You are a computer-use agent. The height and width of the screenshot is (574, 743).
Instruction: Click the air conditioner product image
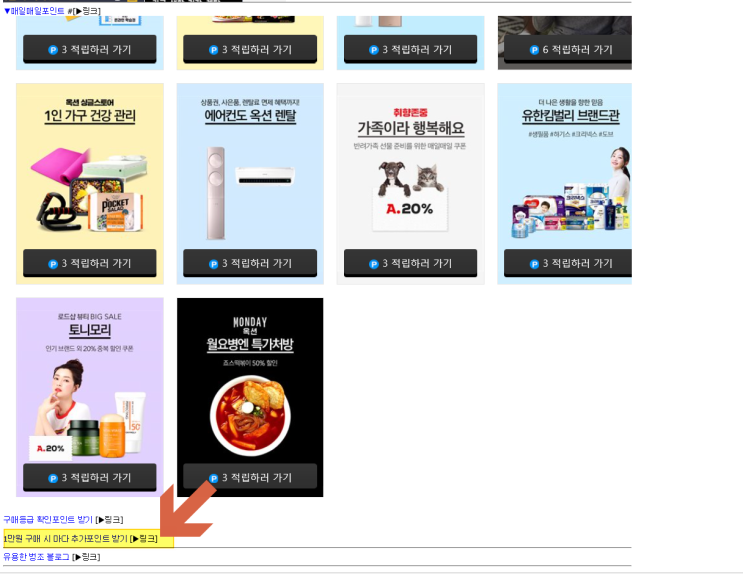pyautogui.click(x=250, y=193)
